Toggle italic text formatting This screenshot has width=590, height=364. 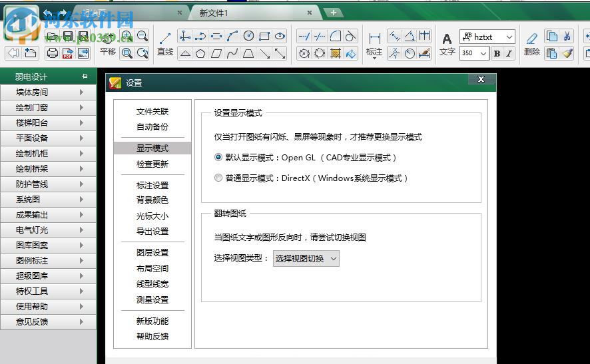pyautogui.click(x=509, y=53)
